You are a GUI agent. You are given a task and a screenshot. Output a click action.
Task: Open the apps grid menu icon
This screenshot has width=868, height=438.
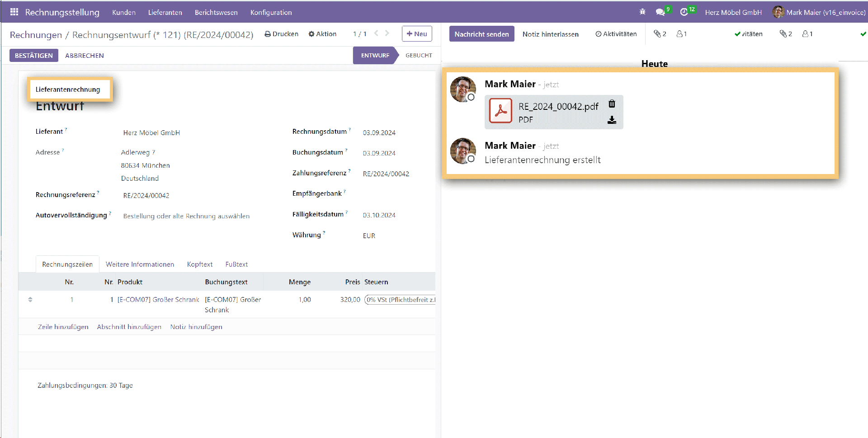(14, 12)
